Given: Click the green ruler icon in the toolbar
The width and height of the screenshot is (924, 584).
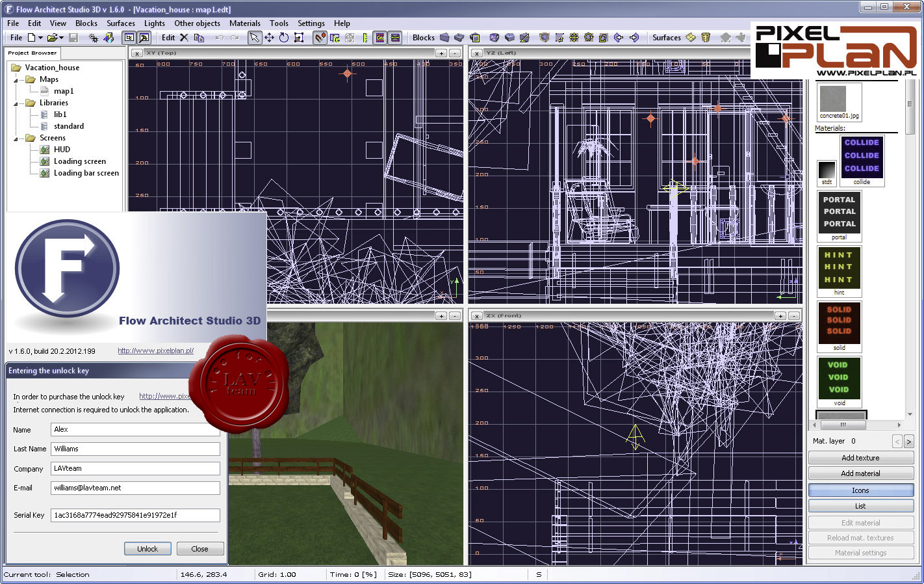Looking at the screenshot, I should point(365,38).
